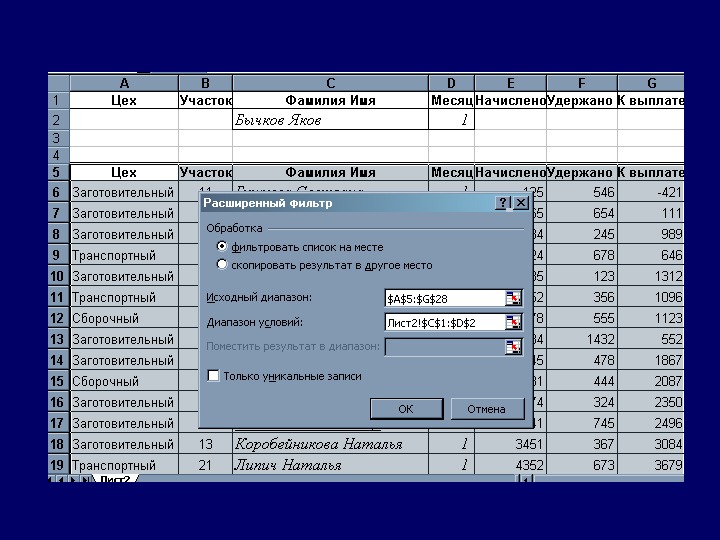Click range selector icon for Поместить результат
720x540 pixels.
pos(513,347)
